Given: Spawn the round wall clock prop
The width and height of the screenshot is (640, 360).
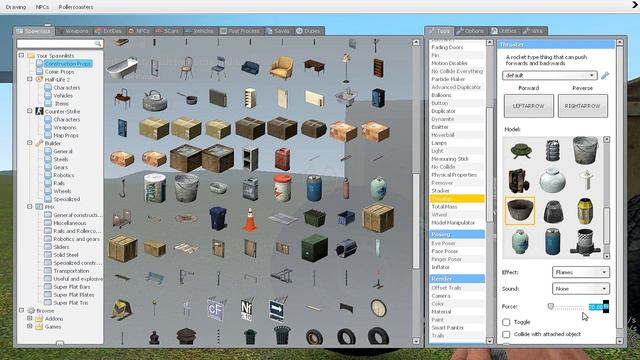Looking at the screenshot, I should pyautogui.click(x=378, y=308).
